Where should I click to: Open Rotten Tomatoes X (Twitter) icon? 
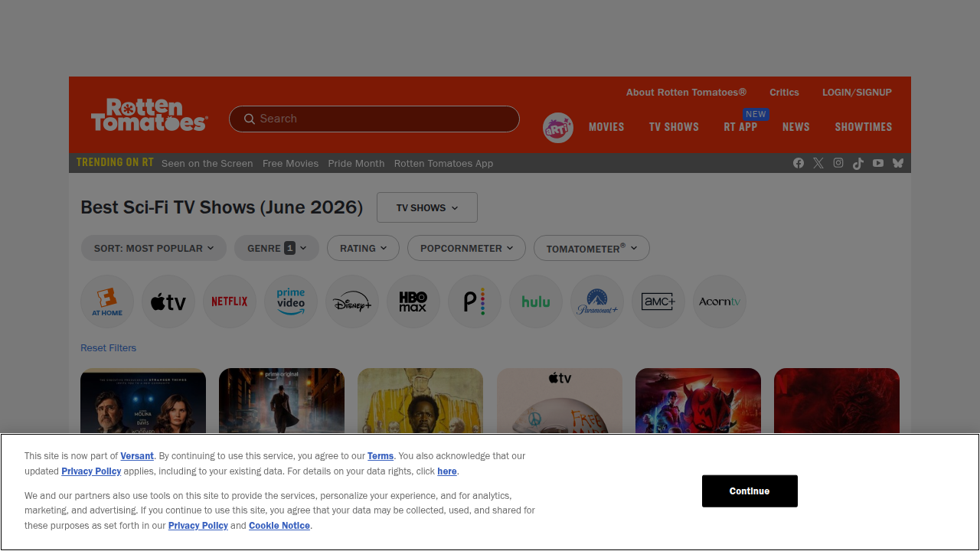[x=818, y=163]
